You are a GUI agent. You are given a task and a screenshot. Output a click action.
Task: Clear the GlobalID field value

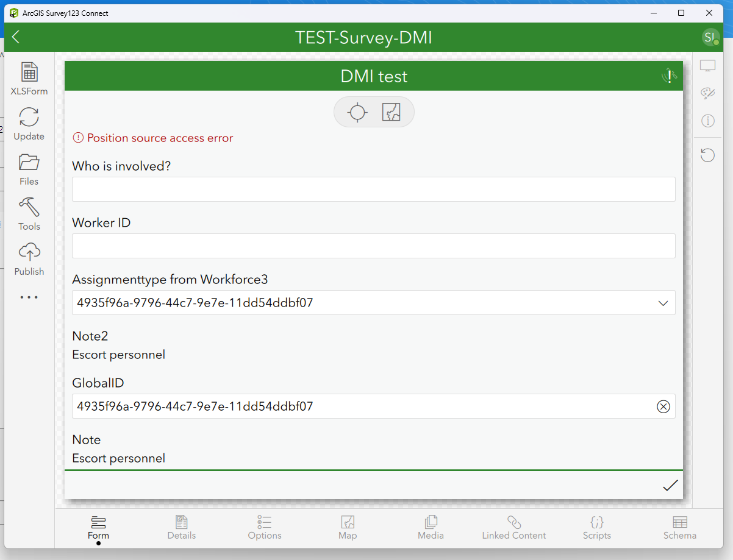coord(663,406)
